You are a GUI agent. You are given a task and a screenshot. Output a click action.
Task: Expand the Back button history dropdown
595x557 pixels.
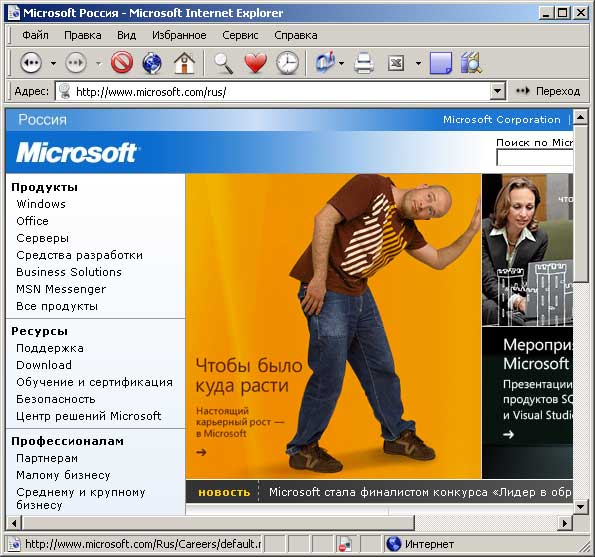click(54, 63)
